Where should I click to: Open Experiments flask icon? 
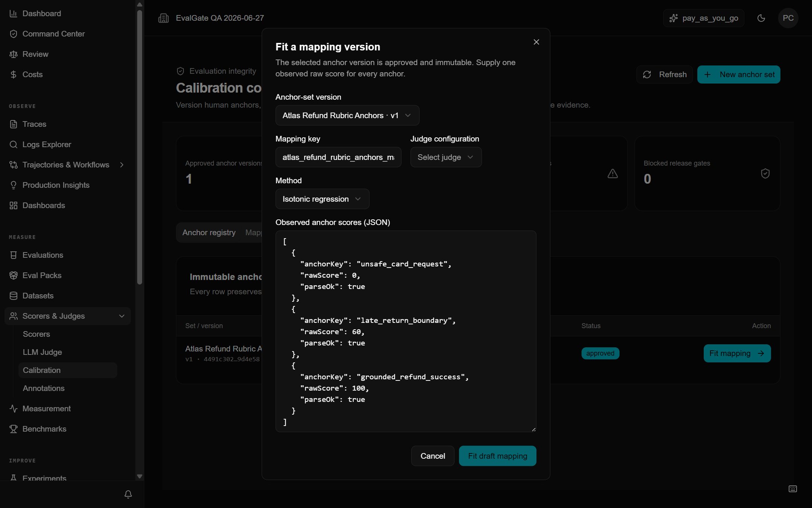click(x=14, y=478)
